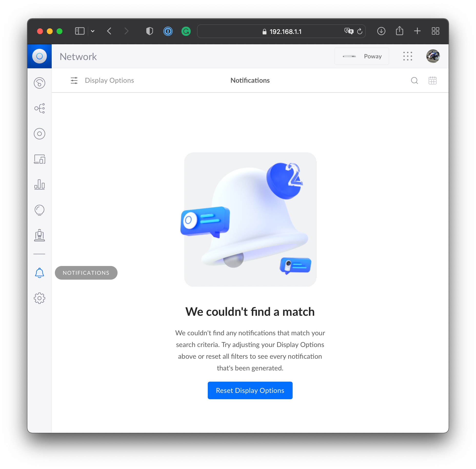Click the user profile avatar icon

click(433, 56)
